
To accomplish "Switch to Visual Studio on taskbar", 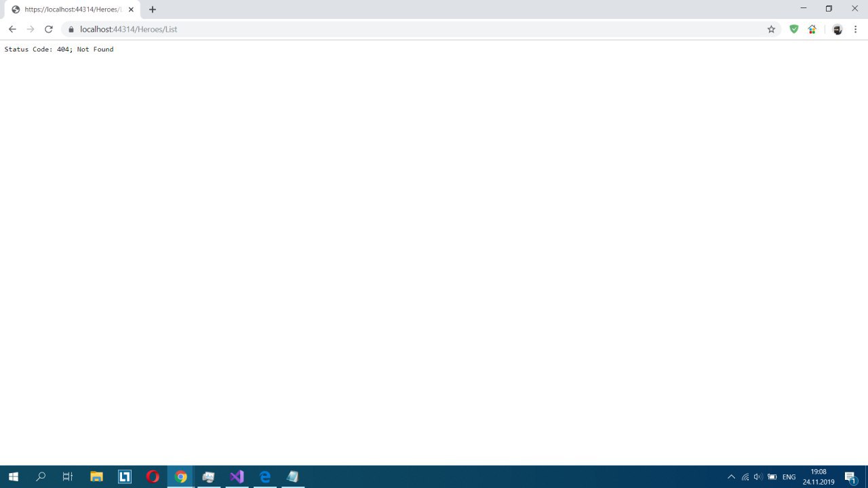I will tap(237, 476).
